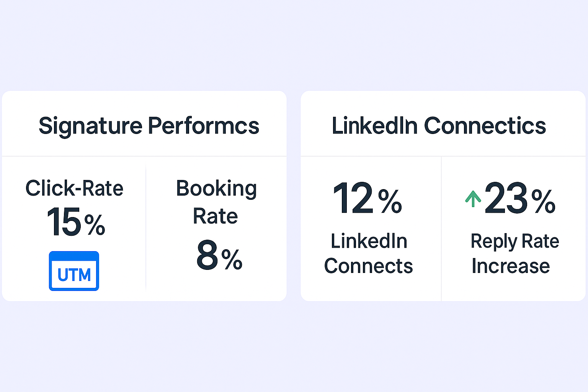Screen dimensions: 588x392
Task: Click the 15% click-rate value
Action: pyautogui.click(x=76, y=222)
